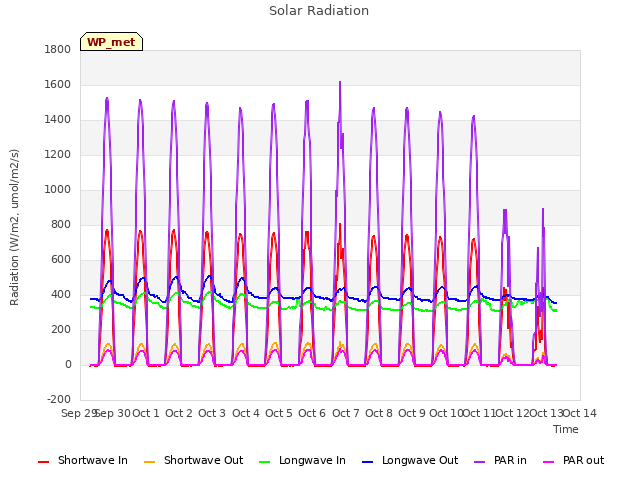Click the Oct 1 x-axis tick label

[146, 413]
